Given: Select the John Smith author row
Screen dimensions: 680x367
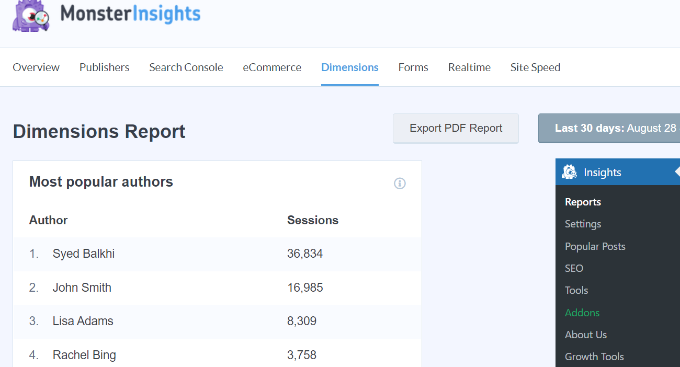Looking at the screenshot, I should [x=217, y=288].
